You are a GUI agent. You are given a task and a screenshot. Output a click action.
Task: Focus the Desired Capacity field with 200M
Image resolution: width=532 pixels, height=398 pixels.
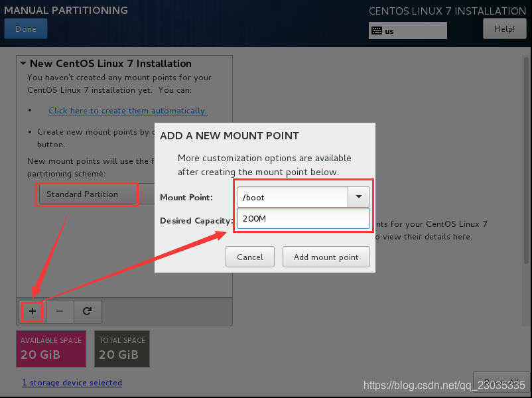(x=303, y=218)
